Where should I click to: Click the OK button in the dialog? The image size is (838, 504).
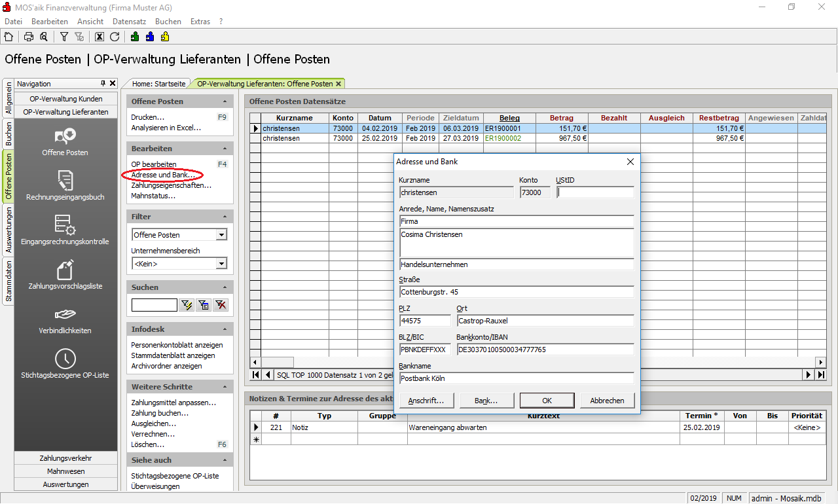547,401
